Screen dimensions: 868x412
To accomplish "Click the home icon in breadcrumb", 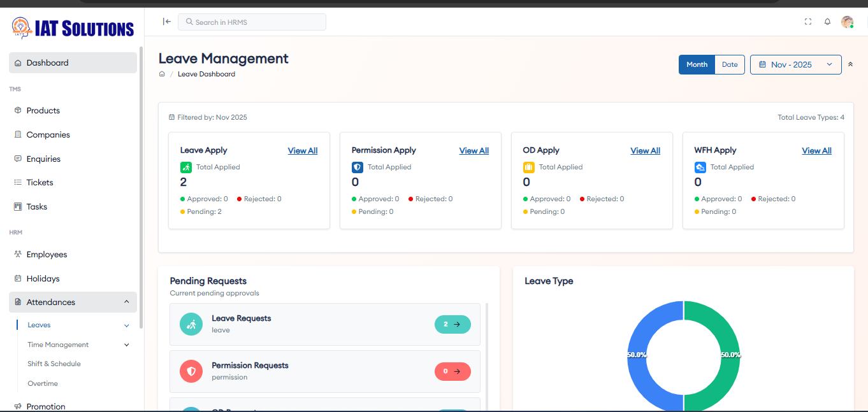I will [x=162, y=74].
